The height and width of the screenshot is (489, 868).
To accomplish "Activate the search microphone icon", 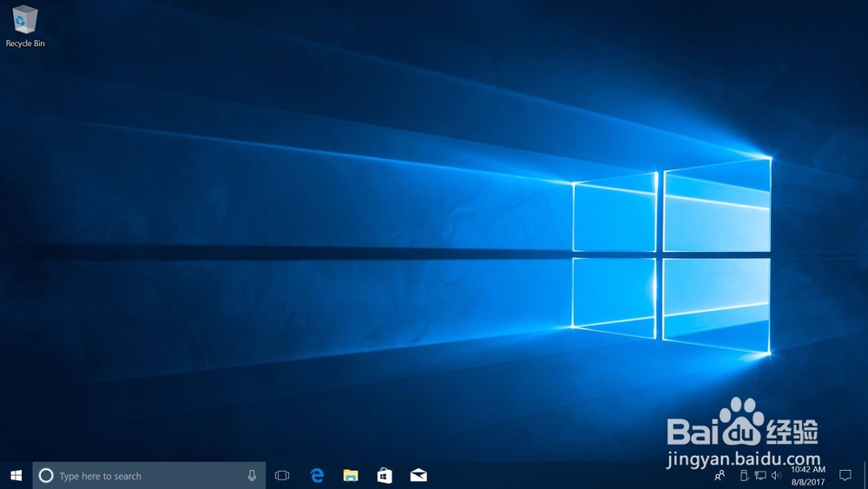I will pos(252,475).
